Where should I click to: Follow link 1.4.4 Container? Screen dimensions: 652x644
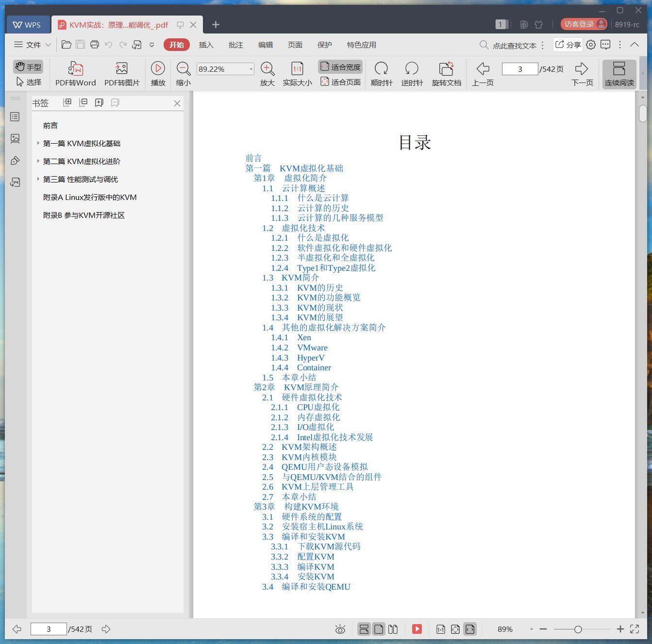click(301, 367)
